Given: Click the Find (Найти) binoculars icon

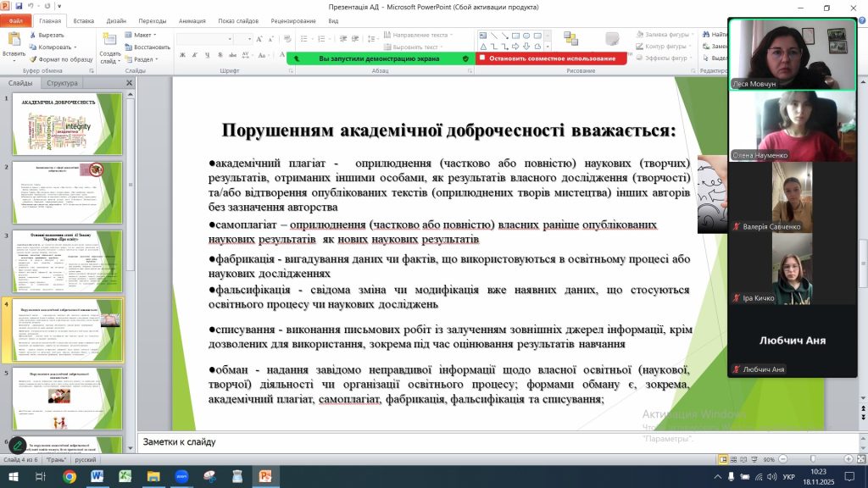Looking at the screenshot, I should pos(706,34).
